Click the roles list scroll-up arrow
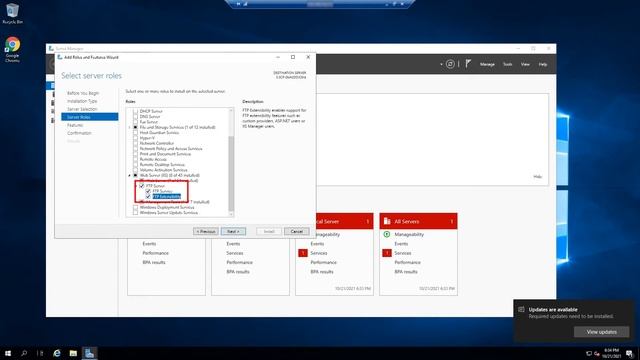This screenshot has width=640, height=360. pos(231,111)
